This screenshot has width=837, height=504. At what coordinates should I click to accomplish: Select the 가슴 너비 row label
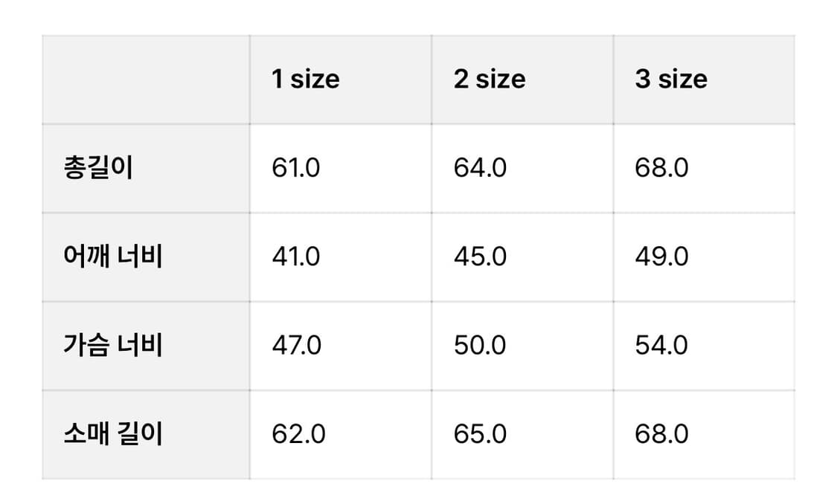113,346
